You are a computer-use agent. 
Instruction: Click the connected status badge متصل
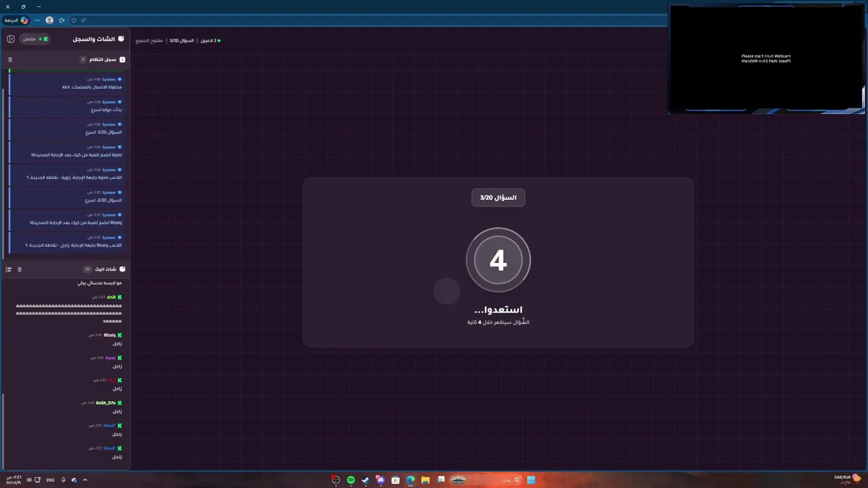[35, 39]
